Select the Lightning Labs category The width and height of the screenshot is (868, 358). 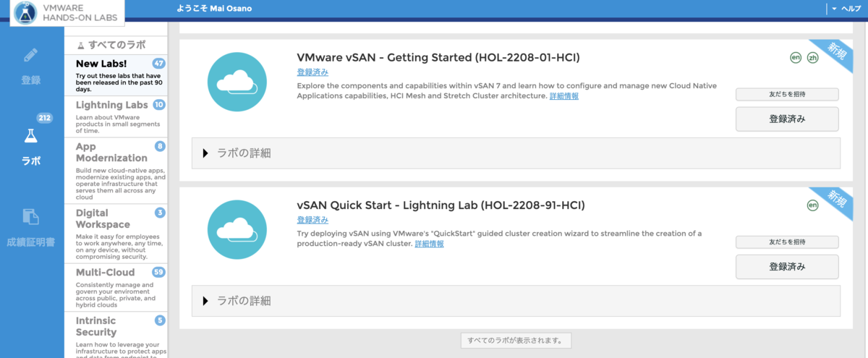point(116,117)
